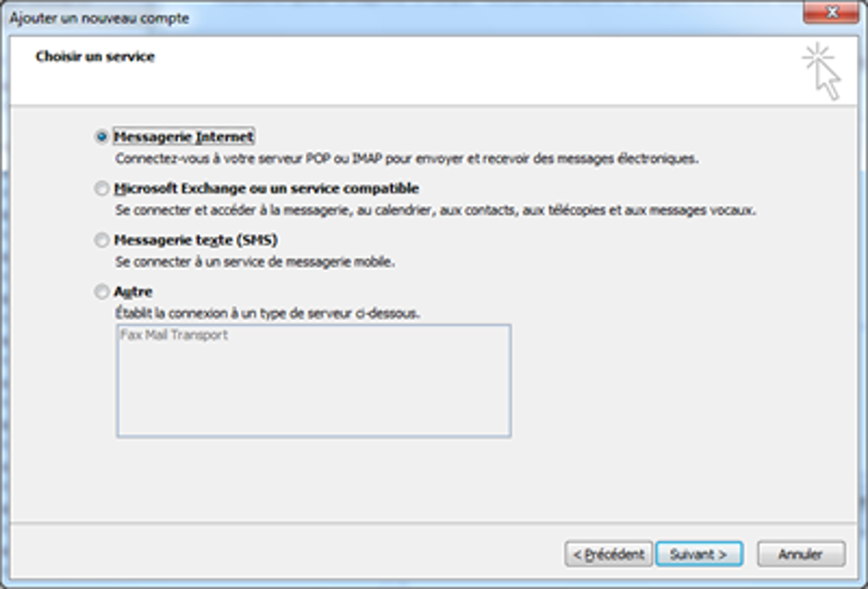Choose the Microsoft Exchange radio option
The width and height of the screenshot is (868, 589).
102,189
